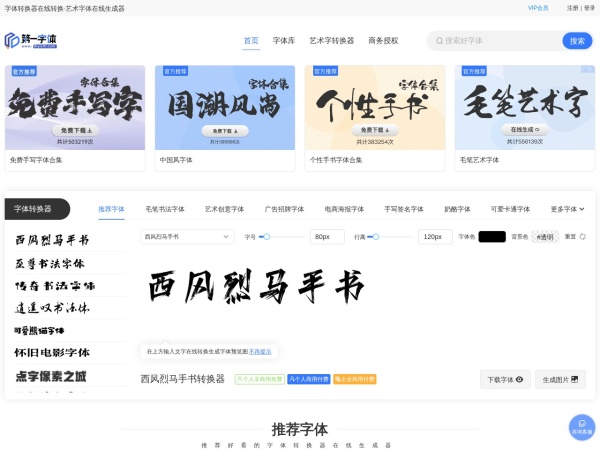The image size is (600, 450).
Task: Adjust the 行高 line height slider
Action: (x=373, y=237)
